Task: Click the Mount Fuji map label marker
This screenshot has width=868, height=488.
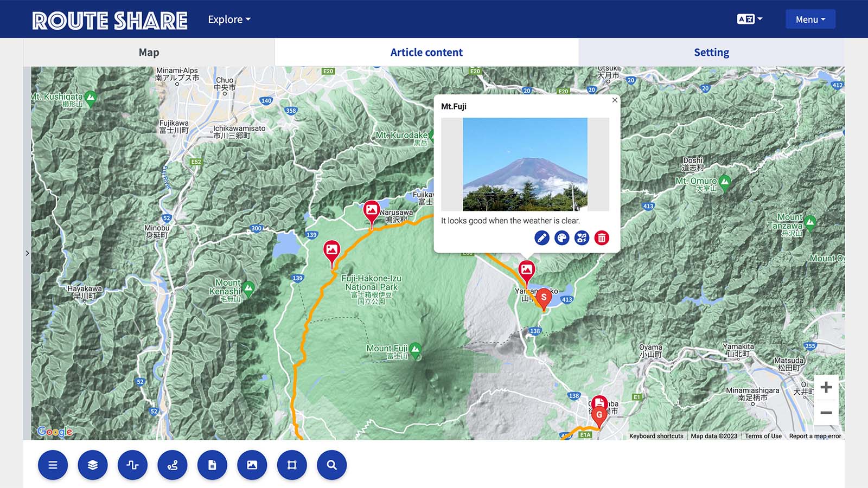Action: [x=416, y=350]
